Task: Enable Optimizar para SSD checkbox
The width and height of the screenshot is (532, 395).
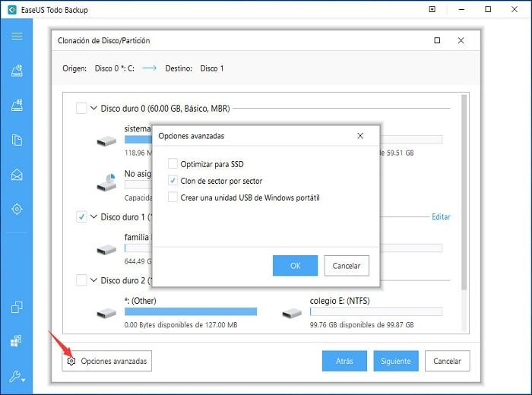Action: 173,164
